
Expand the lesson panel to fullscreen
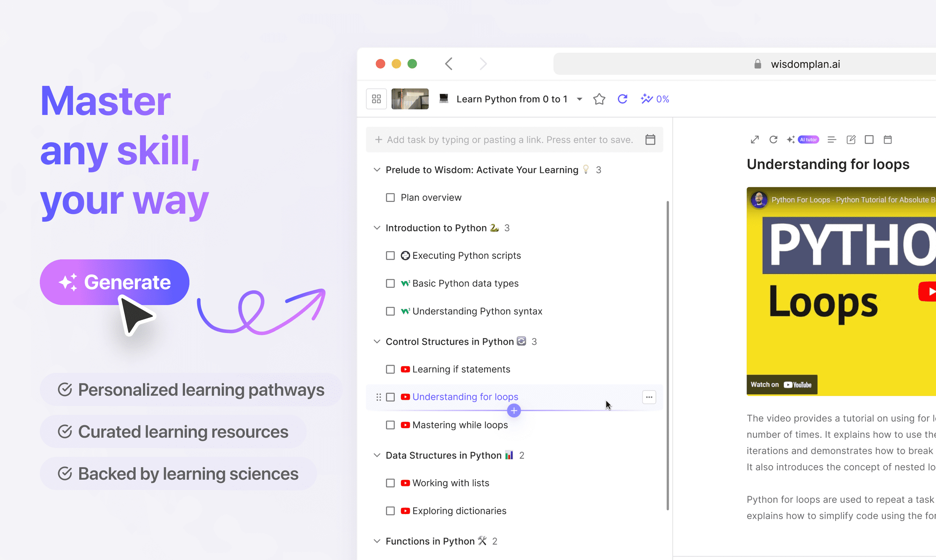[754, 140]
